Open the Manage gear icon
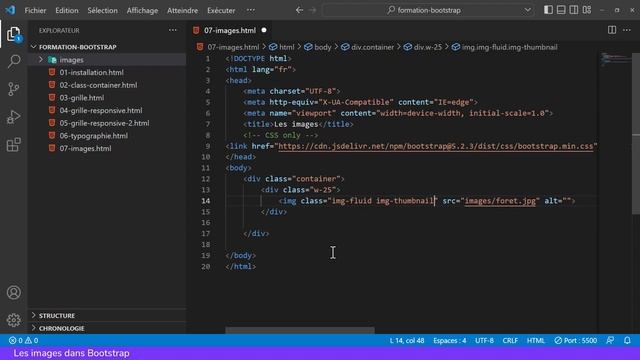This screenshot has height=360, width=640. coord(13,320)
